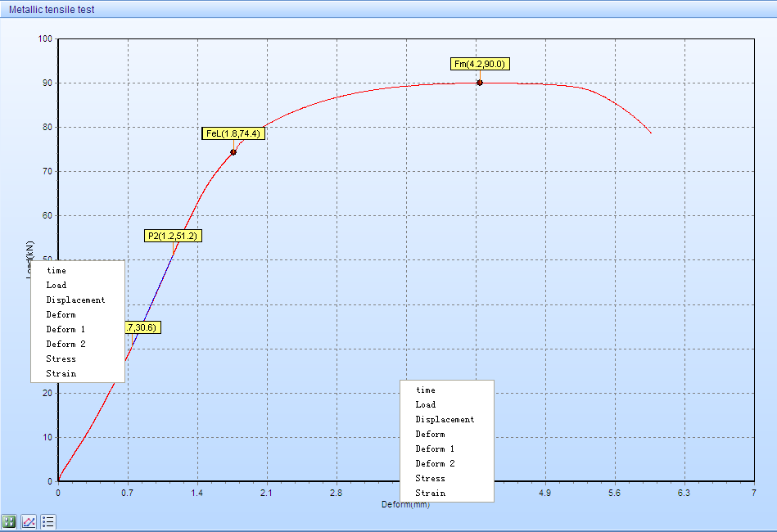This screenshot has width=777, height=532.
Task: Choose time in the left Y-axis menu
Action: click(56, 270)
